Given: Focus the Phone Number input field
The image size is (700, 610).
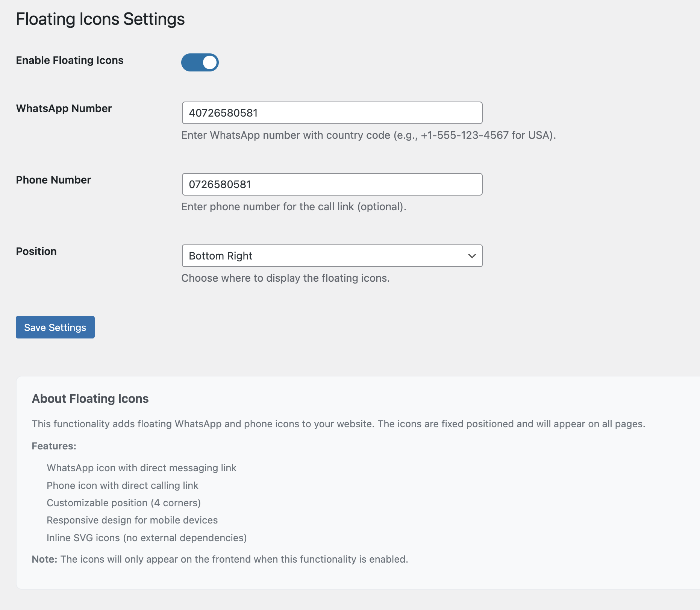Looking at the screenshot, I should [x=332, y=184].
